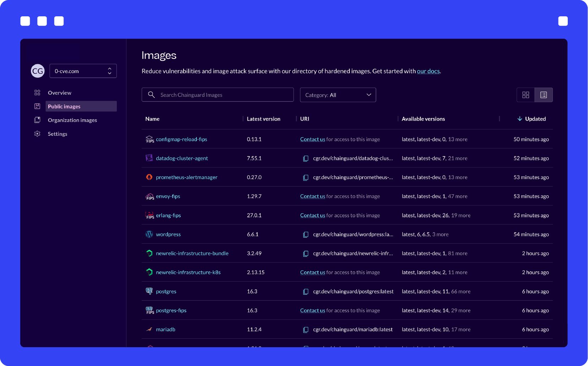The image size is (588, 366).
Task: Open postgres image page
Action: (x=166, y=292)
